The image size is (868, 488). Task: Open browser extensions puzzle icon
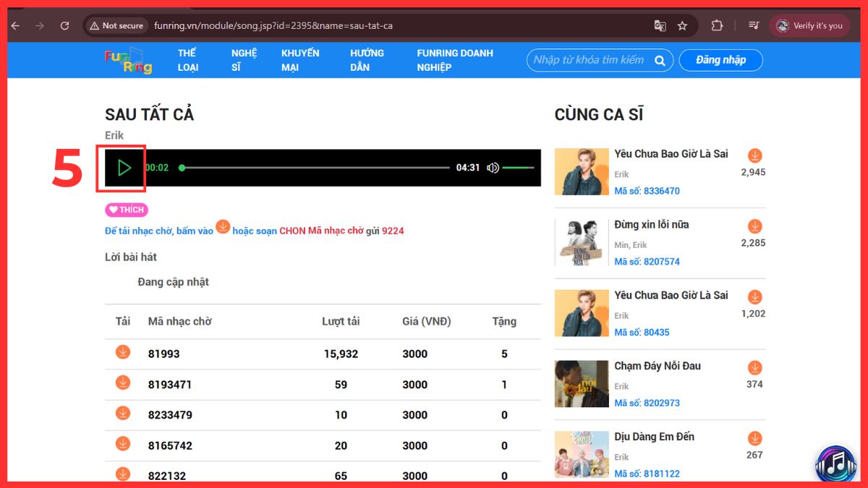click(x=717, y=25)
